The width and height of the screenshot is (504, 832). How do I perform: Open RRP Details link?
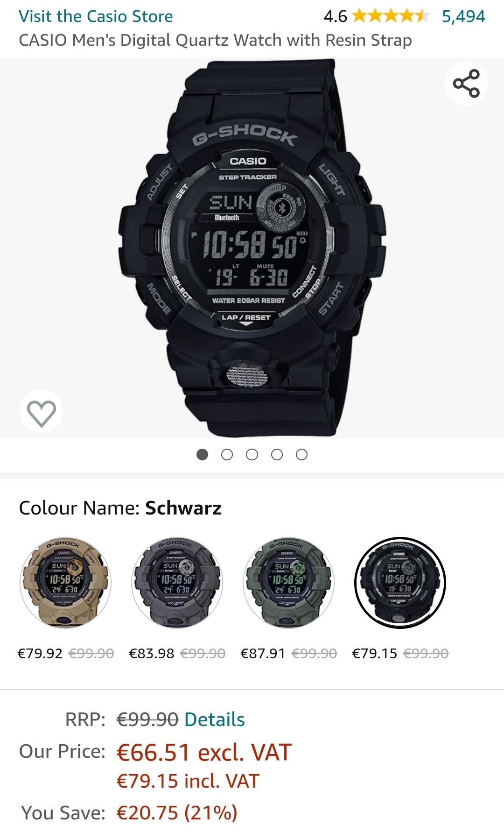click(215, 719)
